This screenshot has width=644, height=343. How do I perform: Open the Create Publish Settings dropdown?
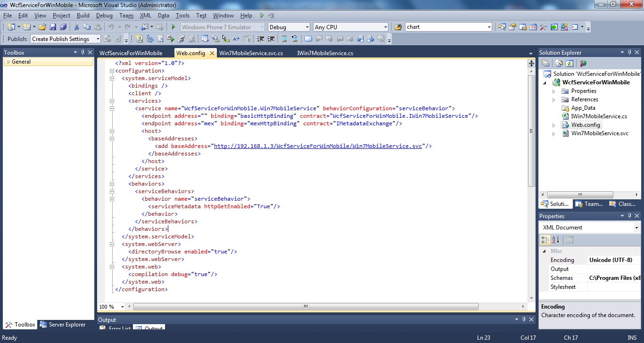[x=98, y=39]
